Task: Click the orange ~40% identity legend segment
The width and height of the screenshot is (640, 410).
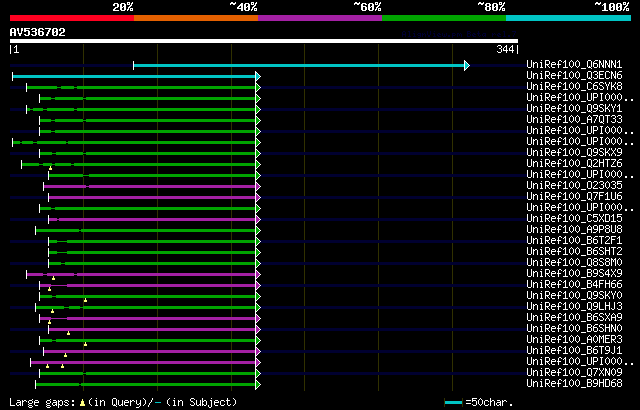Action: (196, 18)
